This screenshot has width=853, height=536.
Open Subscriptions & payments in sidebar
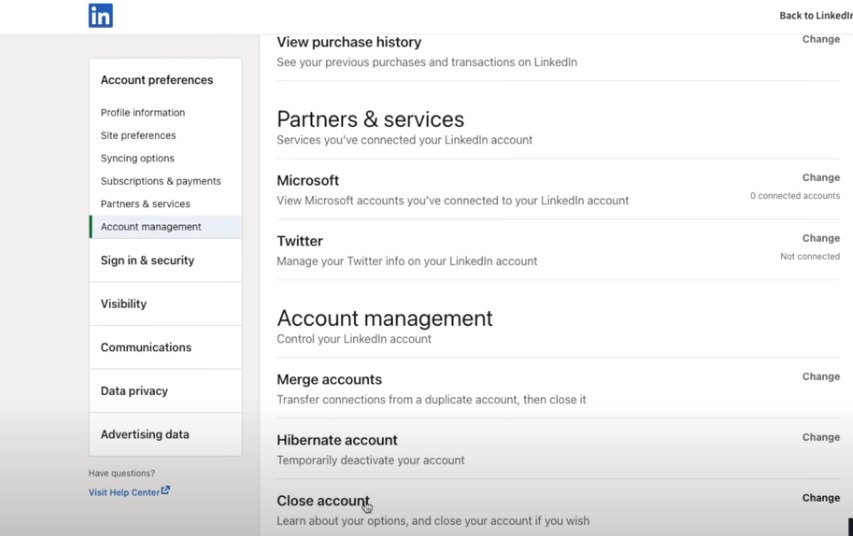click(160, 182)
